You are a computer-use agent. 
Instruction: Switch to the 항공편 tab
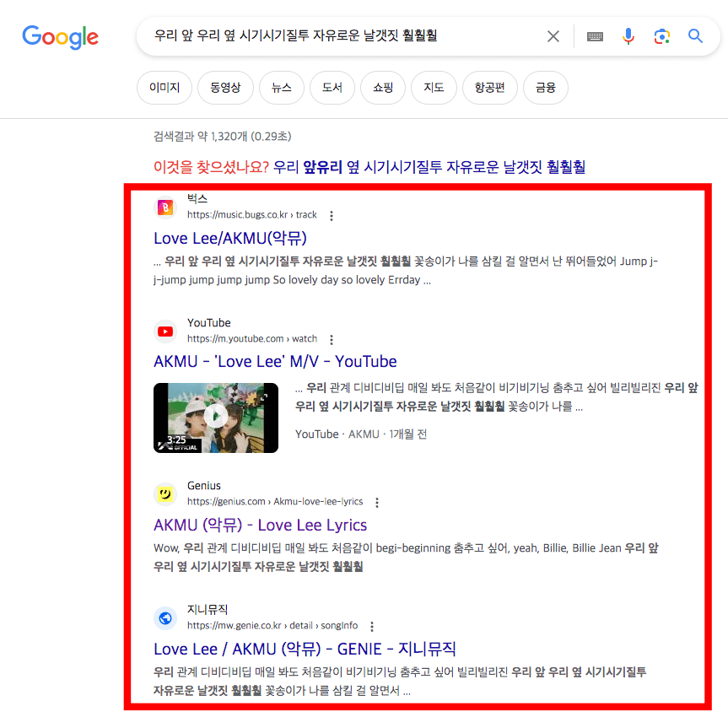(x=490, y=88)
